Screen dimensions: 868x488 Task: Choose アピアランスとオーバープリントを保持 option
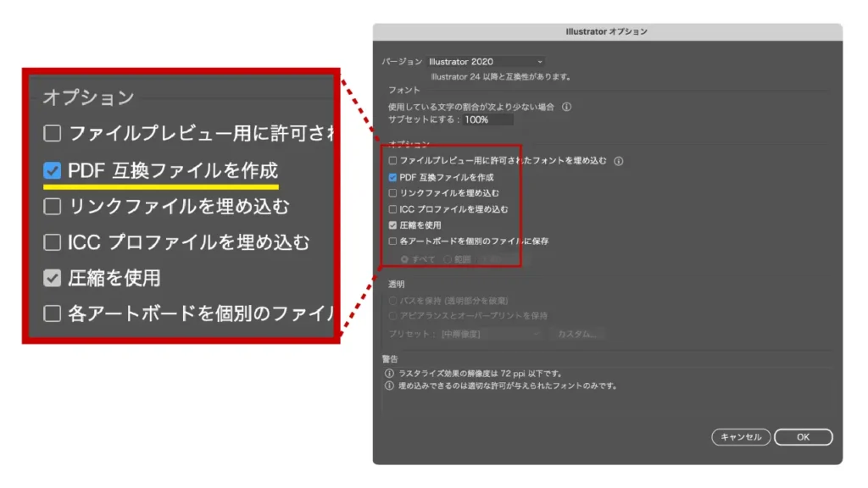392,316
